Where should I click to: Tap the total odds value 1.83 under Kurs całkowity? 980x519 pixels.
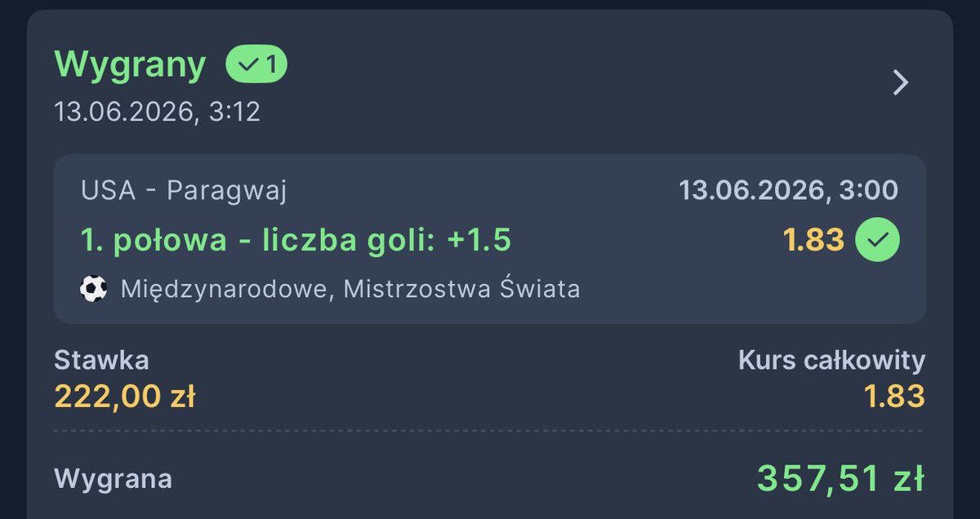894,396
